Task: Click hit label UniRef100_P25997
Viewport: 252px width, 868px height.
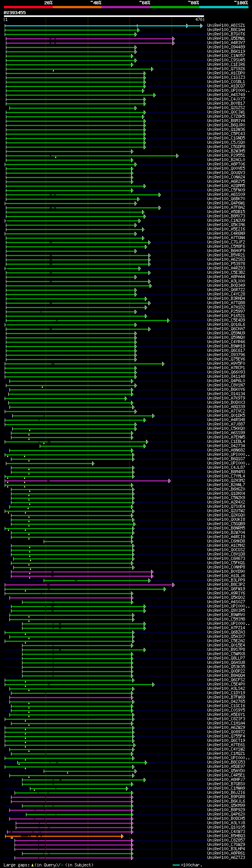Action: [226, 312]
